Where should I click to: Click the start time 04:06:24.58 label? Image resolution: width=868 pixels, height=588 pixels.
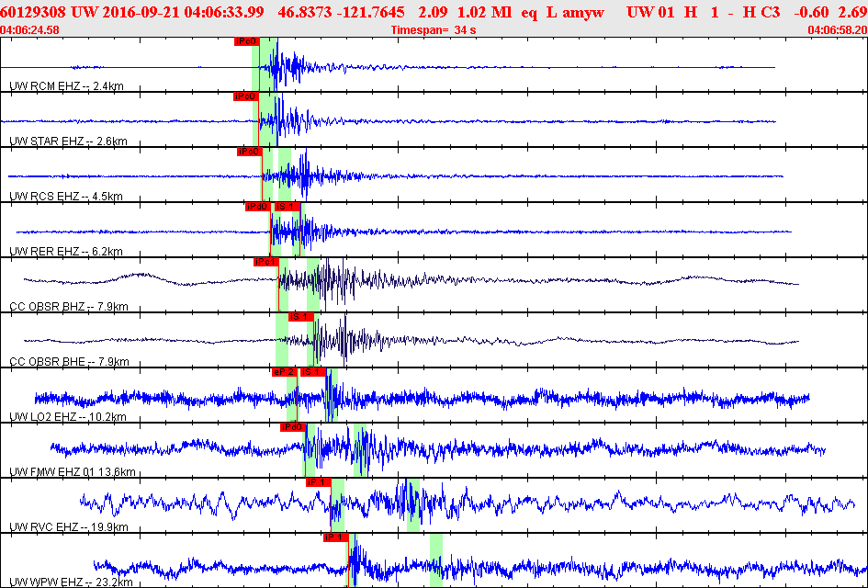click(x=30, y=30)
